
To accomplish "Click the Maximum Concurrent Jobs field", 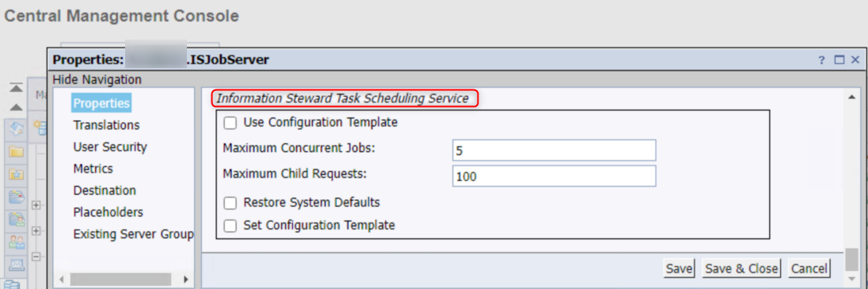I will click(554, 150).
